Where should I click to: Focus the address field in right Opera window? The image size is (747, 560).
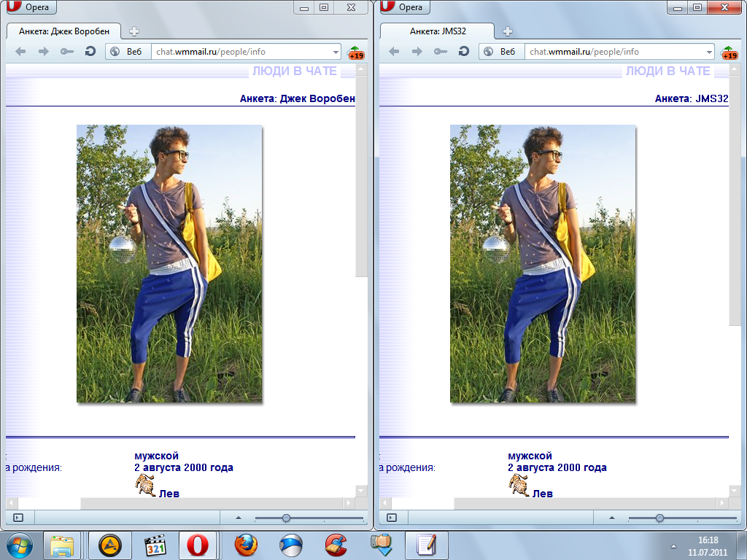pos(614,52)
